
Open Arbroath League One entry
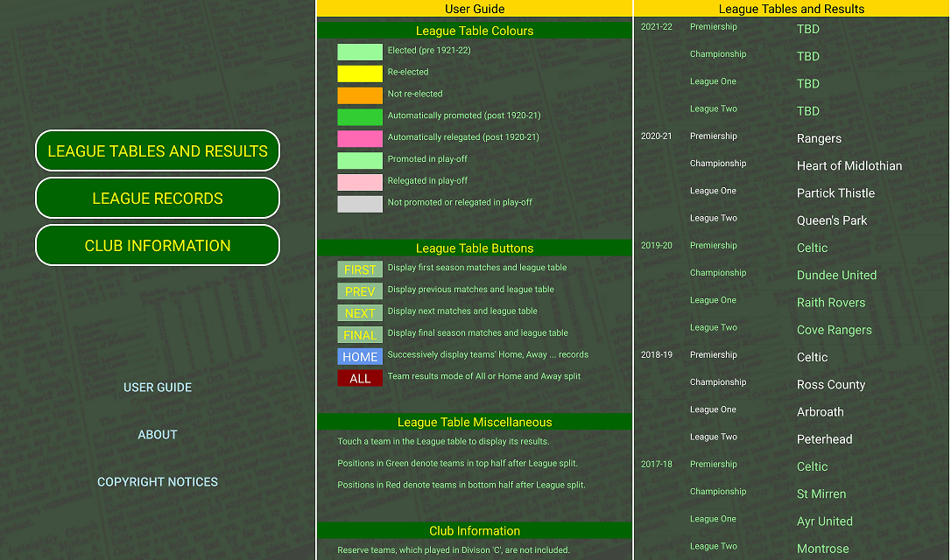792,411
